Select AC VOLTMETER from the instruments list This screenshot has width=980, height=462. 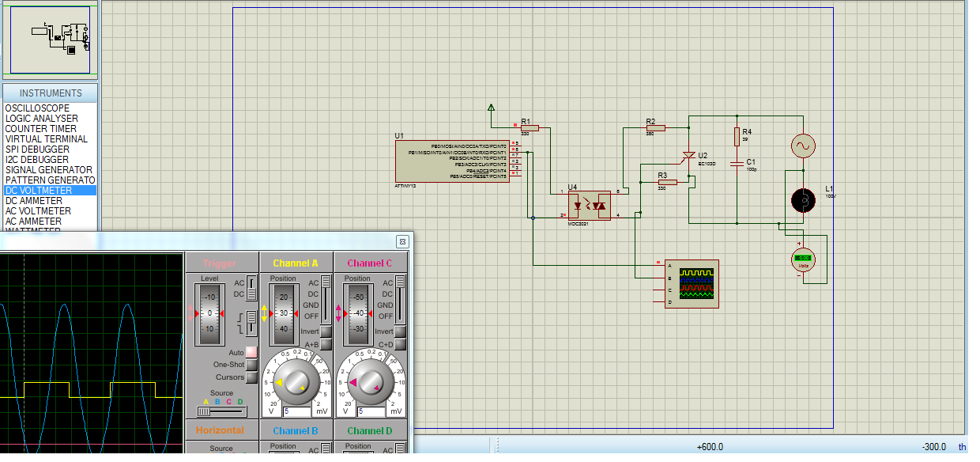38,211
